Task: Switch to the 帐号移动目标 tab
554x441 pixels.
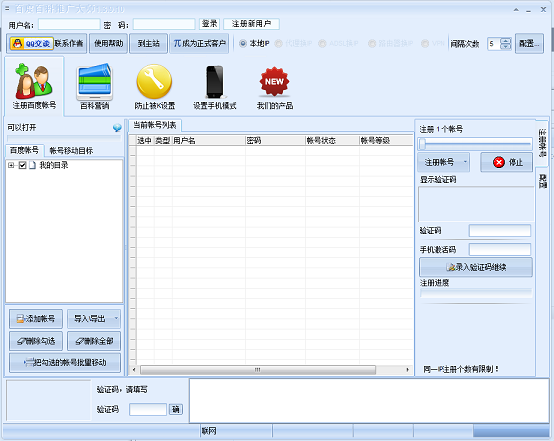Action: coord(71,151)
